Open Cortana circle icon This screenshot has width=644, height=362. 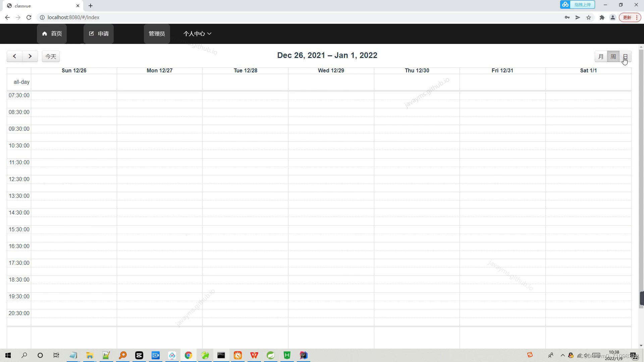point(40,355)
